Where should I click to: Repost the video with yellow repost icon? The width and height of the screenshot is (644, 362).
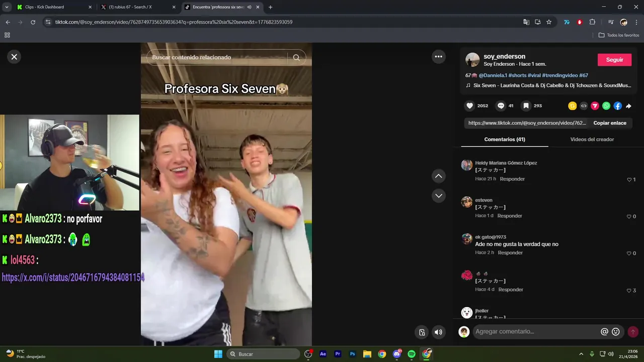(x=572, y=106)
